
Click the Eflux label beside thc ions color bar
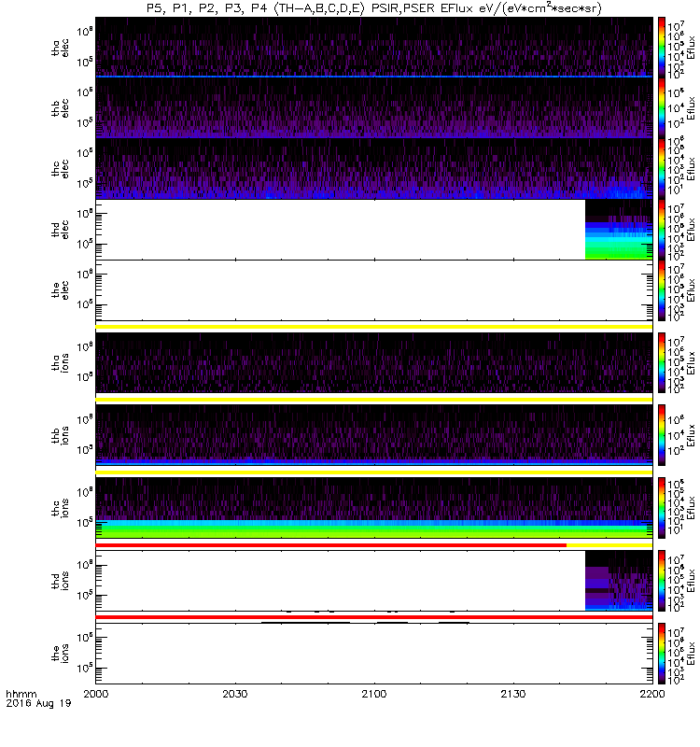tap(691, 508)
